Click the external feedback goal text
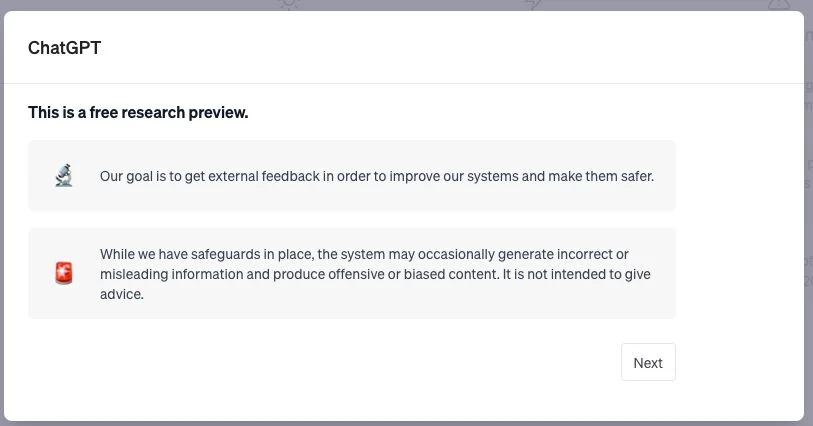This screenshot has height=426, width=813. click(376, 176)
